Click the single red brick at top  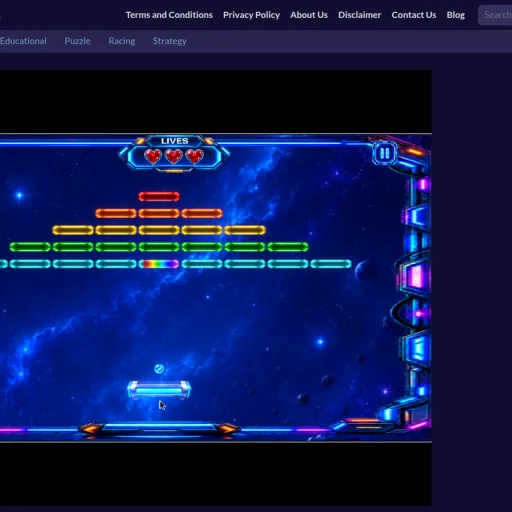[159, 197]
